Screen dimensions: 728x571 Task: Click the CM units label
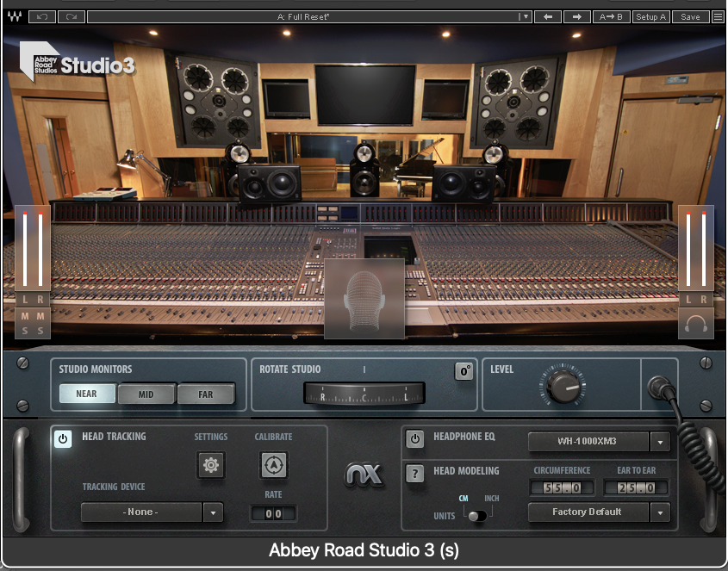click(464, 498)
